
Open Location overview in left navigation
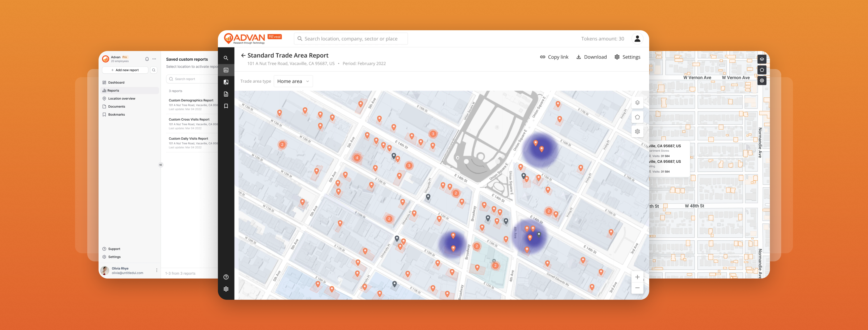pyautogui.click(x=130, y=99)
